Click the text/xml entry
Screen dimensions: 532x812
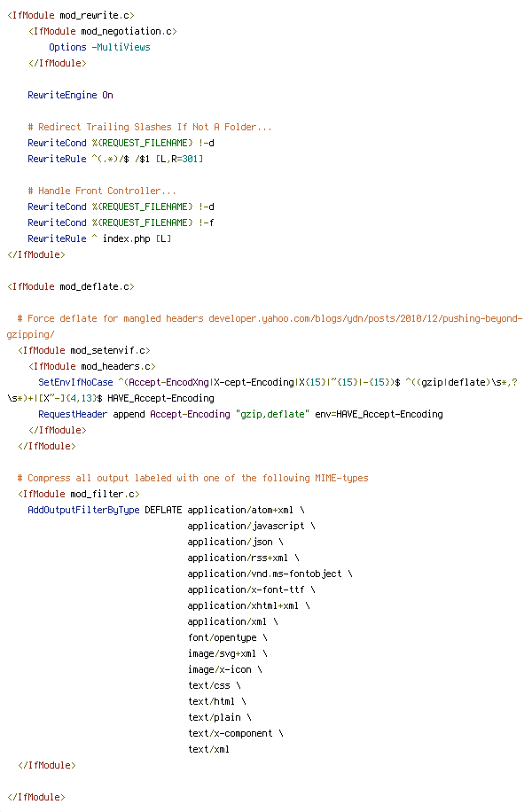pyautogui.click(x=208, y=749)
